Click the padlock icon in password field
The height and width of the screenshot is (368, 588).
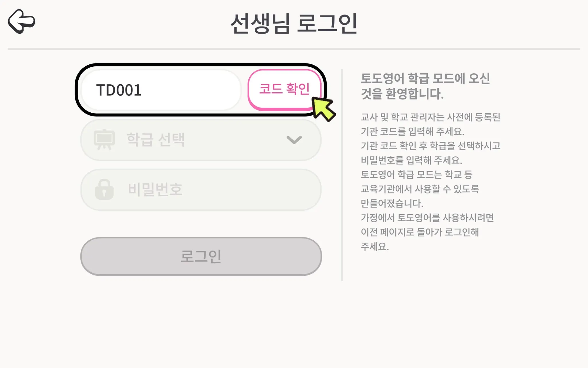(x=104, y=189)
